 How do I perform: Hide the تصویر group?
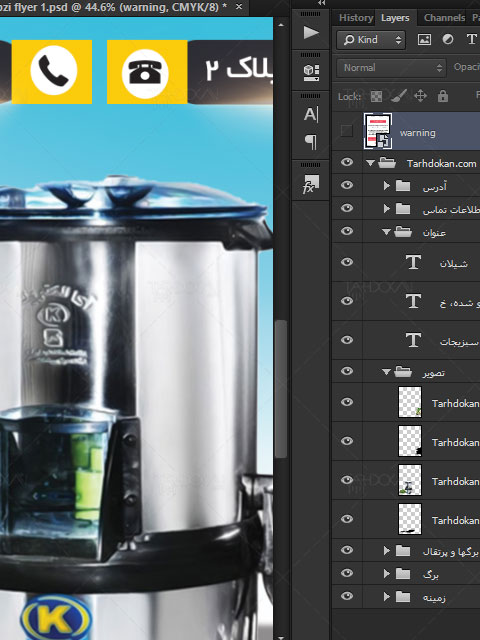(347, 371)
